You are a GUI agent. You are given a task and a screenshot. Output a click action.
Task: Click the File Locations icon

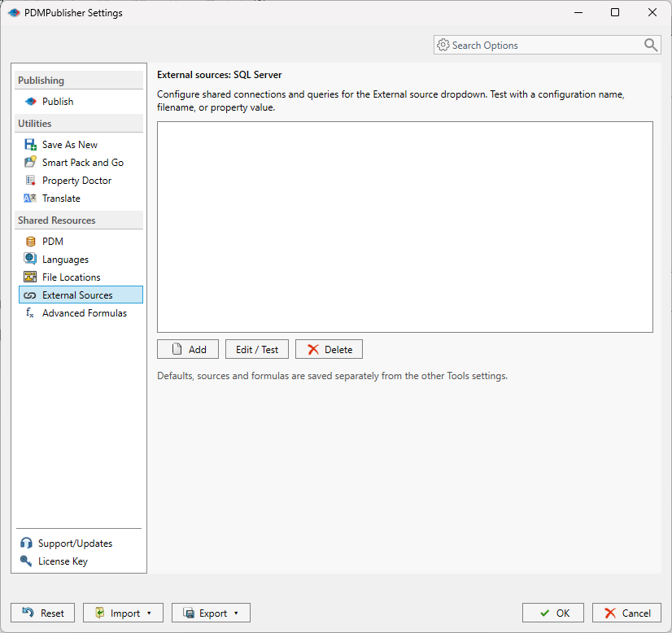click(30, 277)
